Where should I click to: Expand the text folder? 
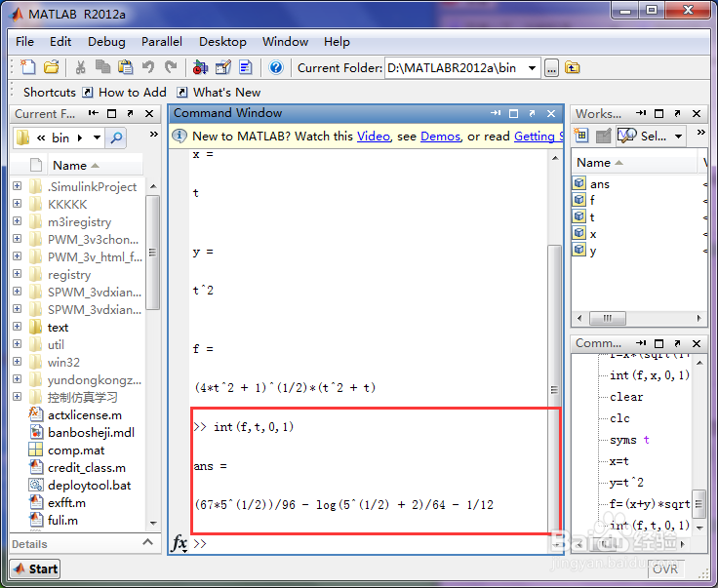point(17,327)
